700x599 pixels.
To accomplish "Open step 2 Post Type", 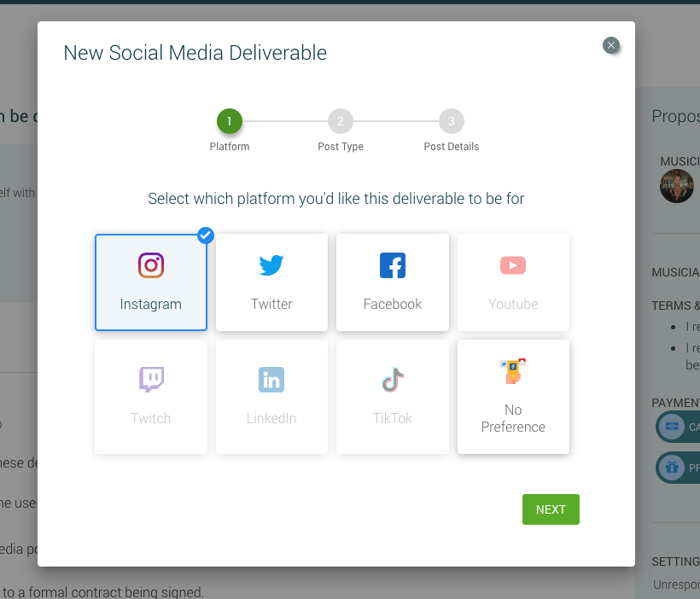I will (340, 120).
